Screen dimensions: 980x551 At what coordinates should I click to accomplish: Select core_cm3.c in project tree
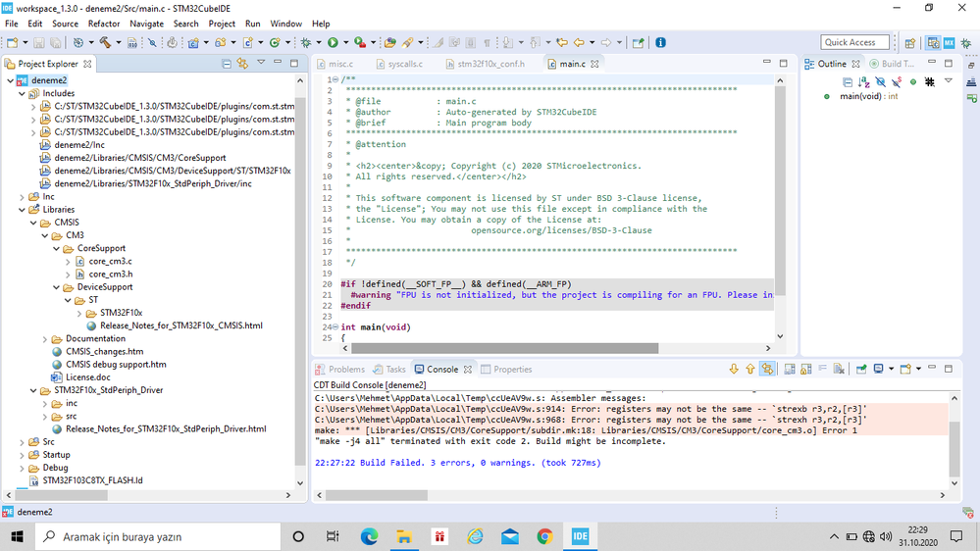(110, 261)
